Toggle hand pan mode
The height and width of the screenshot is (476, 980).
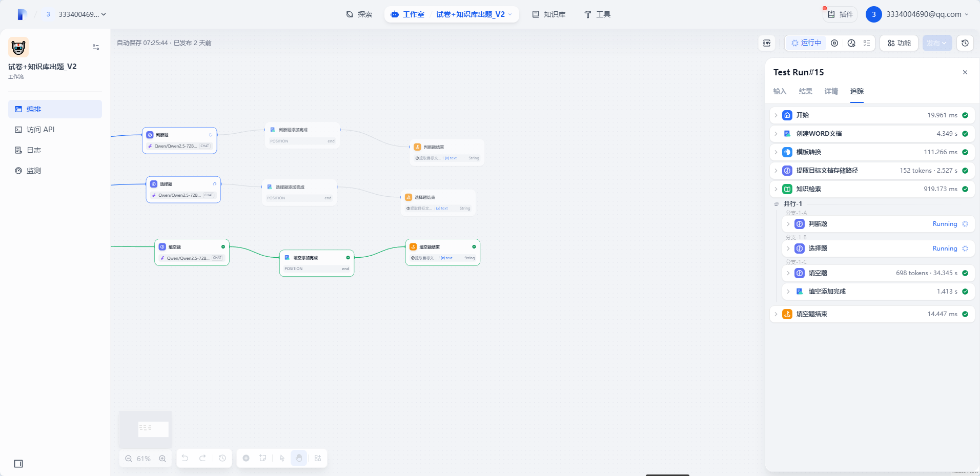(x=299, y=458)
